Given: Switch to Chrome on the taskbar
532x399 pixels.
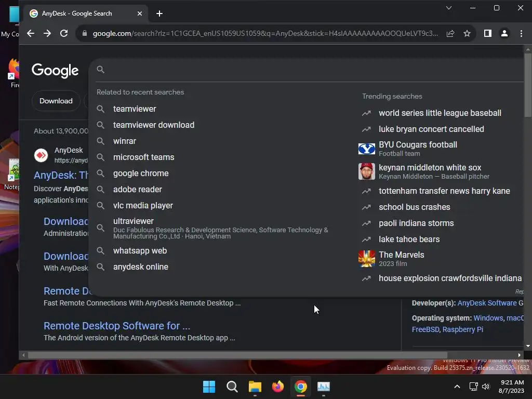Looking at the screenshot, I should click(x=301, y=387).
